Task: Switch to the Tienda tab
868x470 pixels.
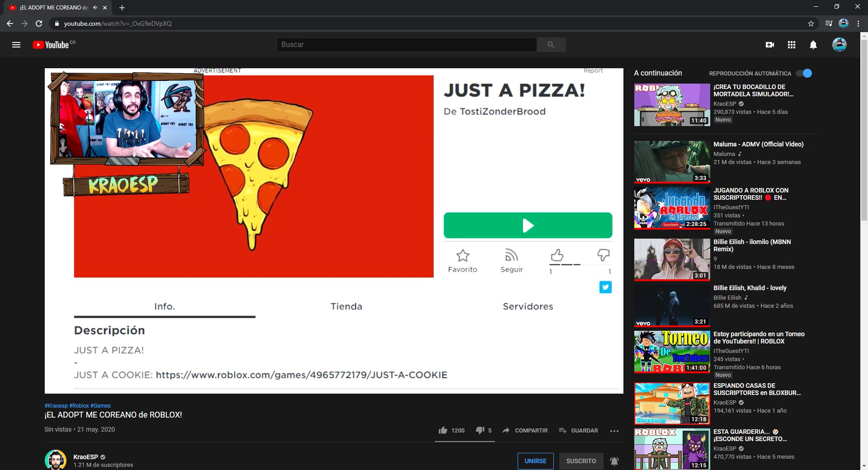Action: coord(346,306)
